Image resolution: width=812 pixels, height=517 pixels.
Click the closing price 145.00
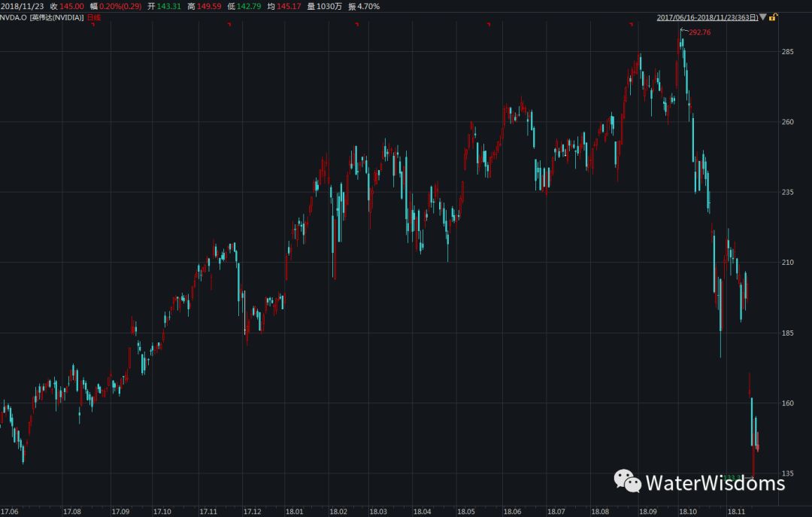point(71,6)
